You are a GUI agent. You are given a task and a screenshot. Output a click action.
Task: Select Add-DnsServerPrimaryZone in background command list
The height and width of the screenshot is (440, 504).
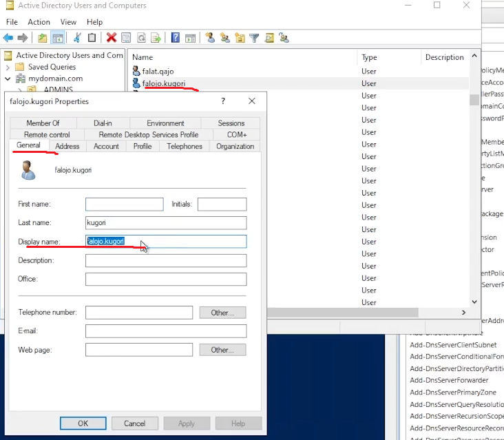click(x=453, y=392)
